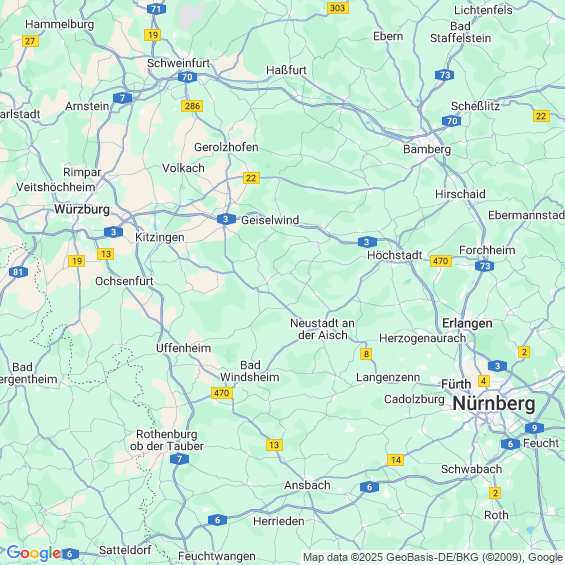Click the Map data copyright text
Viewport: 565px width, 565px height.
[x=434, y=557]
